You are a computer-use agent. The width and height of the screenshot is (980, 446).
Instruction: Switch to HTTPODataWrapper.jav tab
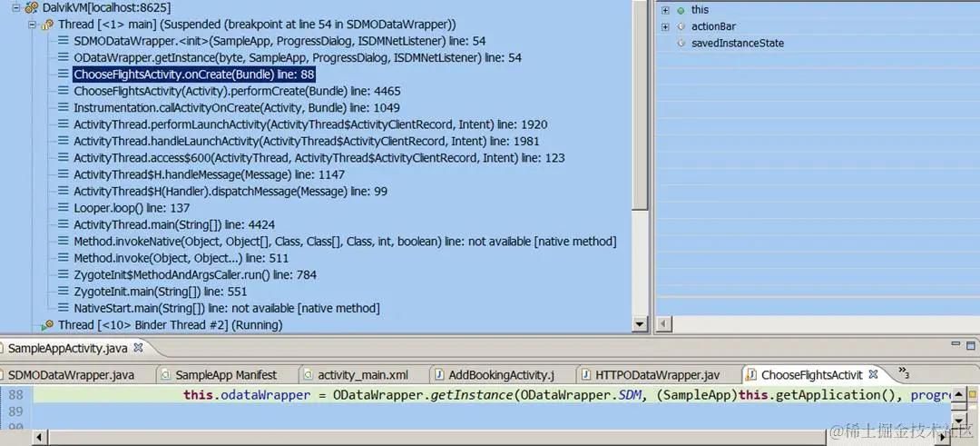pyautogui.click(x=658, y=375)
